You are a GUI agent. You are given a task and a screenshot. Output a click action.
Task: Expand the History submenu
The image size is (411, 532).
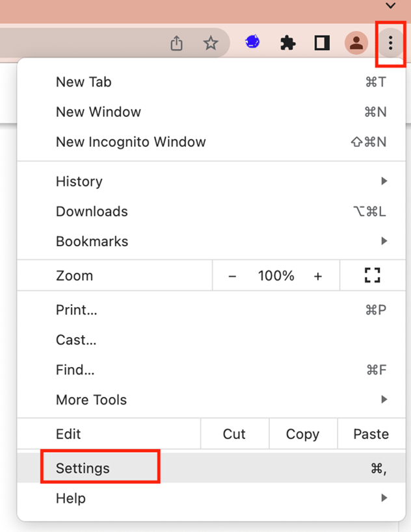point(79,181)
